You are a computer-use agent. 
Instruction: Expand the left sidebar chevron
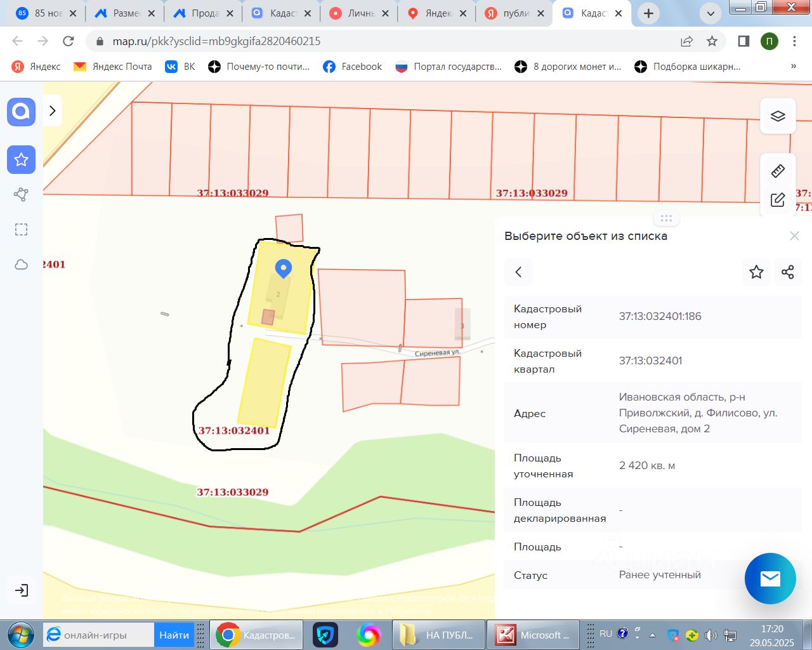tap(53, 110)
